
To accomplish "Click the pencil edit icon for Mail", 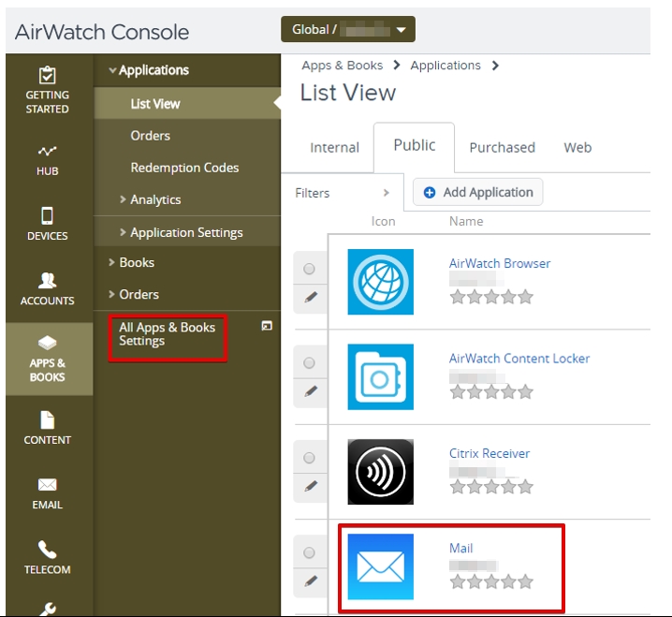I will click(x=311, y=580).
